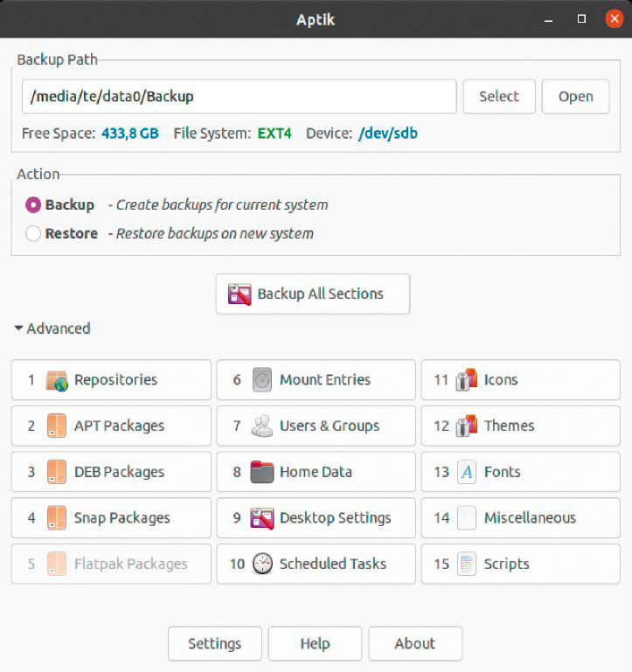Collapse the Advanced section

click(52, 329)
